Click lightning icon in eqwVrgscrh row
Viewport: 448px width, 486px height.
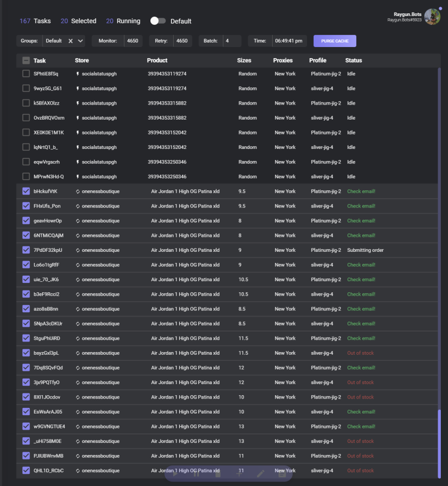78,162
